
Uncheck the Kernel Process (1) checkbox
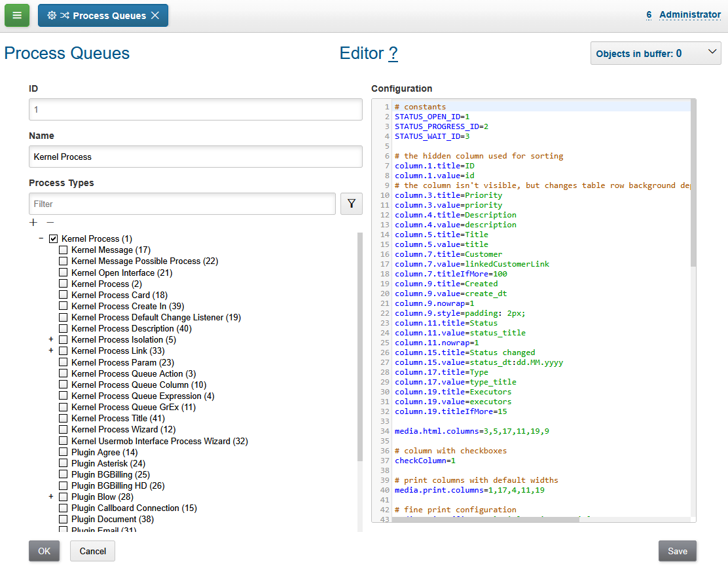[54, 239]
